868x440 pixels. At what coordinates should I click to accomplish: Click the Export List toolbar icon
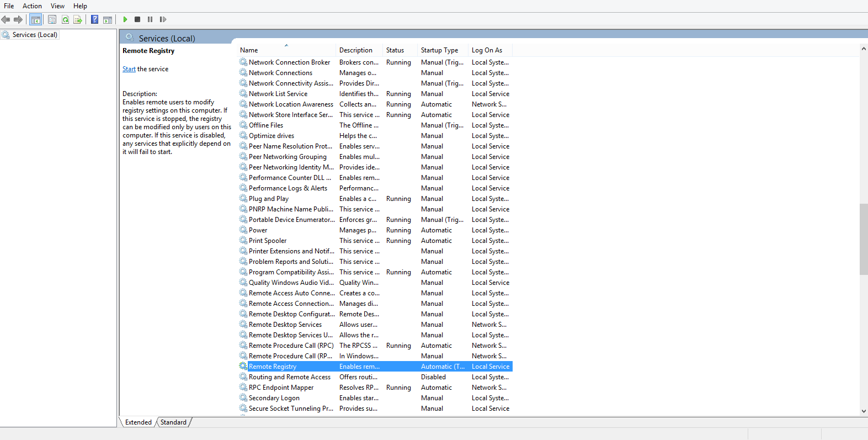point(78,20)
